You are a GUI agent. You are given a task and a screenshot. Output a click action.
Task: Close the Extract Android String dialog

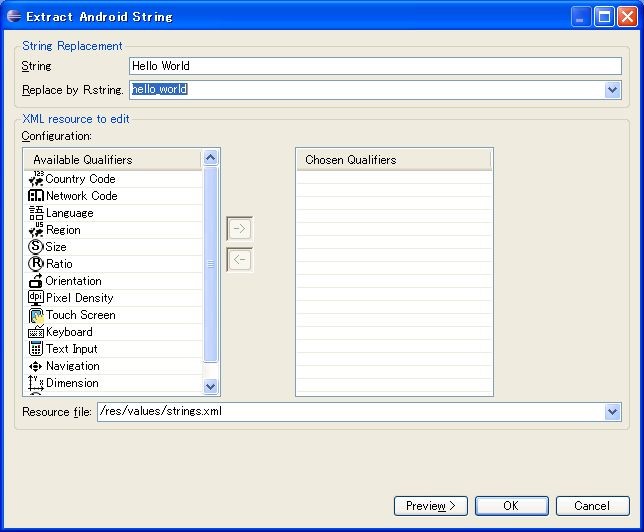[x=627, y=17]
